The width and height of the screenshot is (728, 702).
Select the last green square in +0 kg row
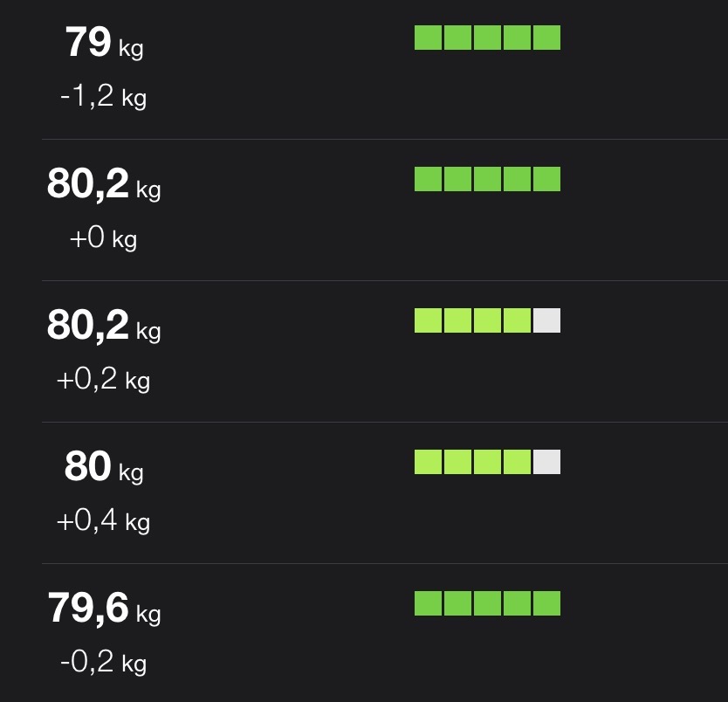coord(546,179)
